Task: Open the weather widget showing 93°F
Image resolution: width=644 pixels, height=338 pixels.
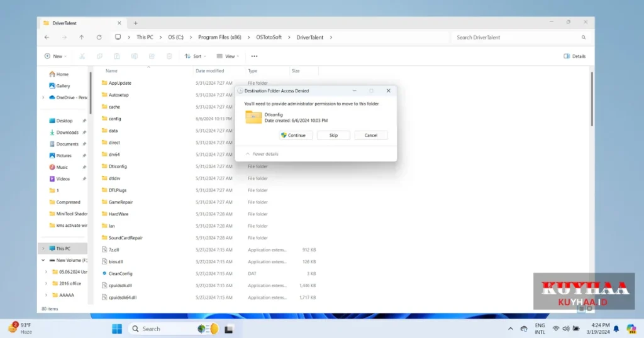Action: pos(21,328)
